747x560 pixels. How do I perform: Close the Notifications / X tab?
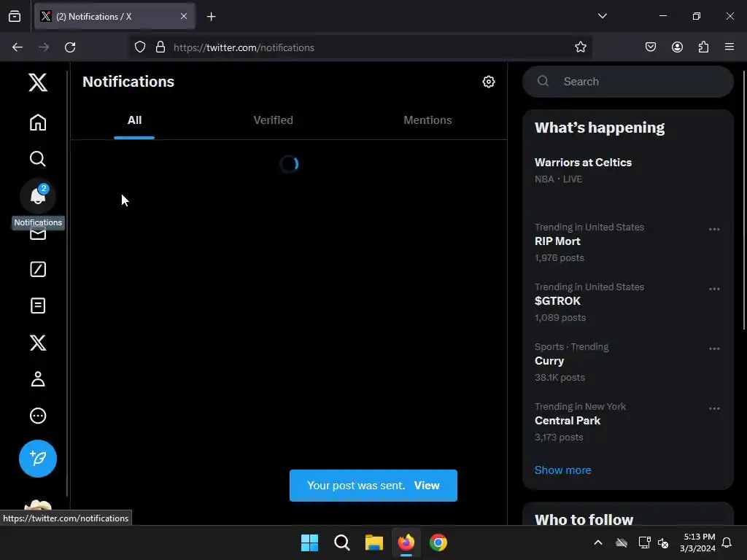pyautogui.click(x=183, y=16)
